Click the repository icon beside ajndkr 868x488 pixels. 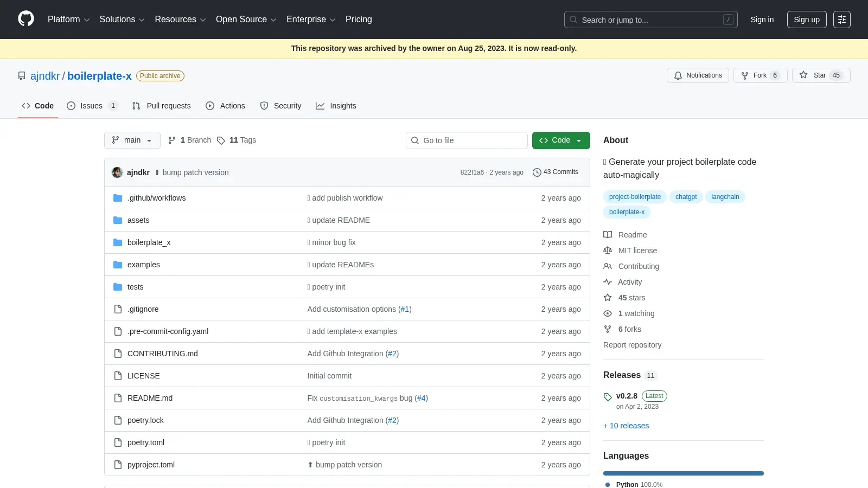click(x=22, y=76)
